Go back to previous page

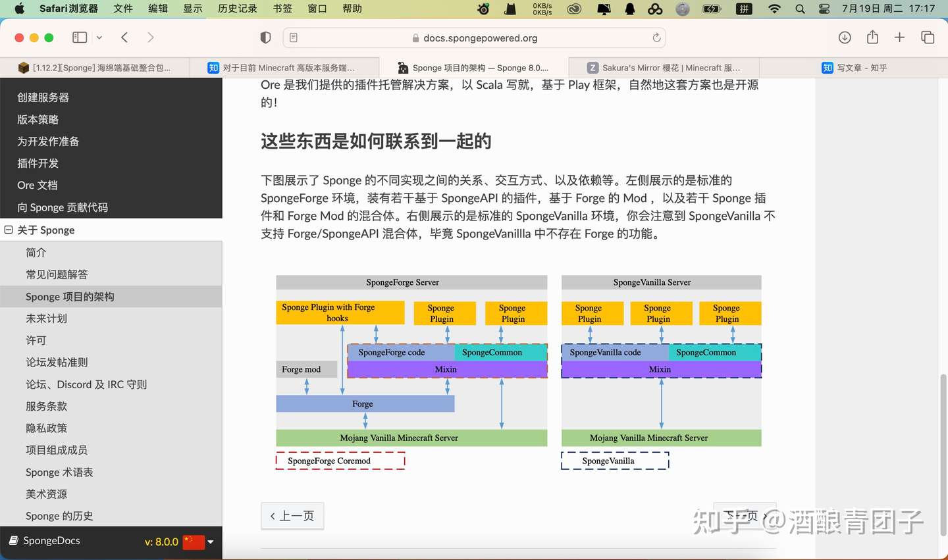point(124,38)
